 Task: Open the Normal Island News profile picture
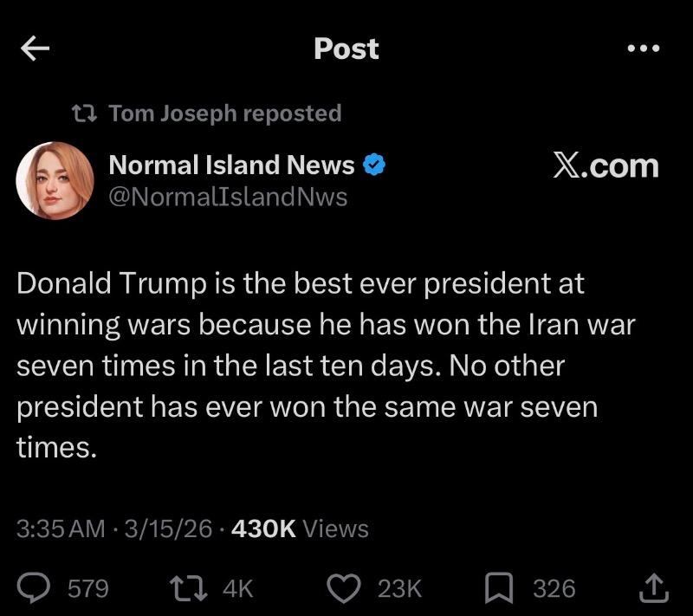(x=55, y=179)
